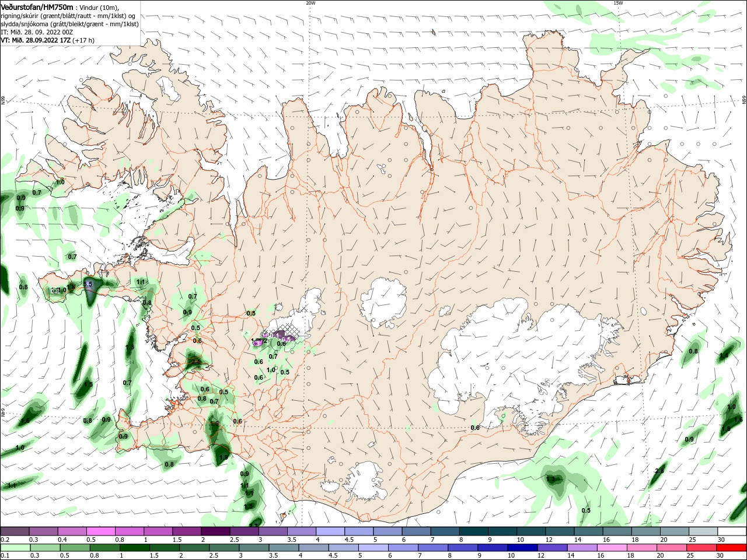Select the 0.4 swatch in the purple snow legend row
This screenshot has width=747, height=560.
pyautogui.click(x=72, y=531)
